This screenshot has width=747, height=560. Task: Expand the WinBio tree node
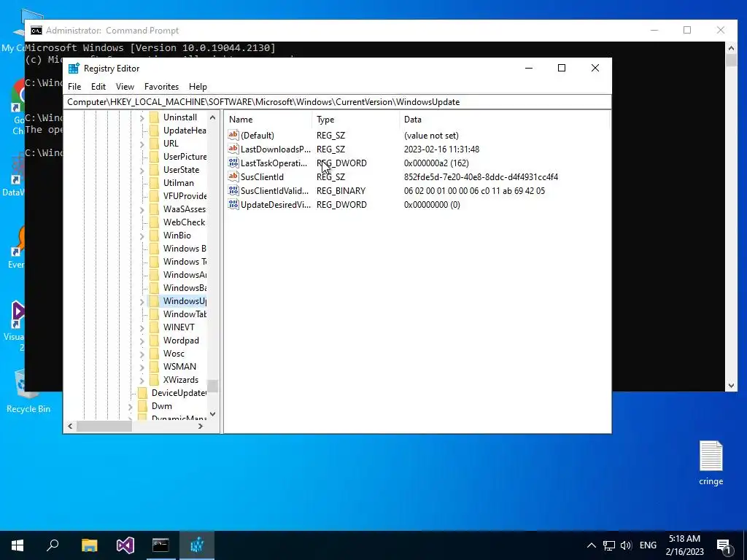(142, 236)
